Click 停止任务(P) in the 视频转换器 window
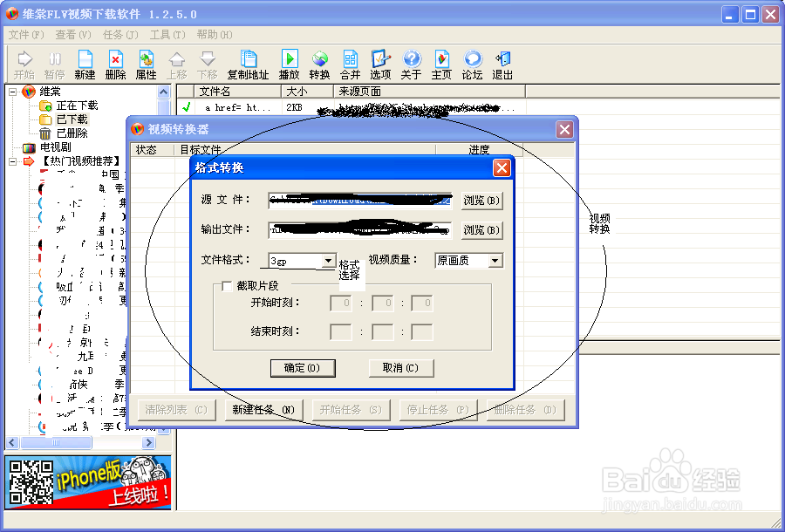The height and width of the screenshot is (532, 785). click(x=438, y=410)
